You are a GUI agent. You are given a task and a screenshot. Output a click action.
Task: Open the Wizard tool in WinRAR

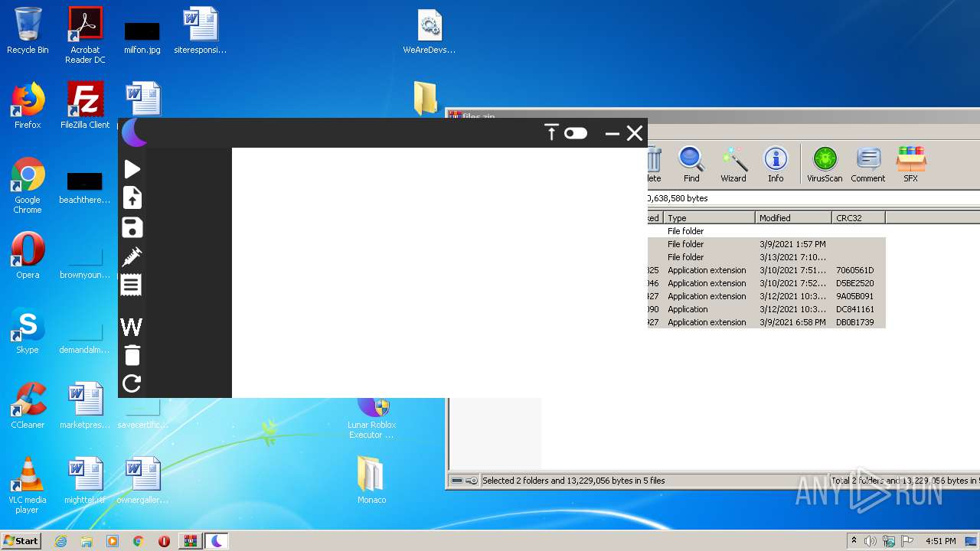pyautogui.click(x=733, y=165)
